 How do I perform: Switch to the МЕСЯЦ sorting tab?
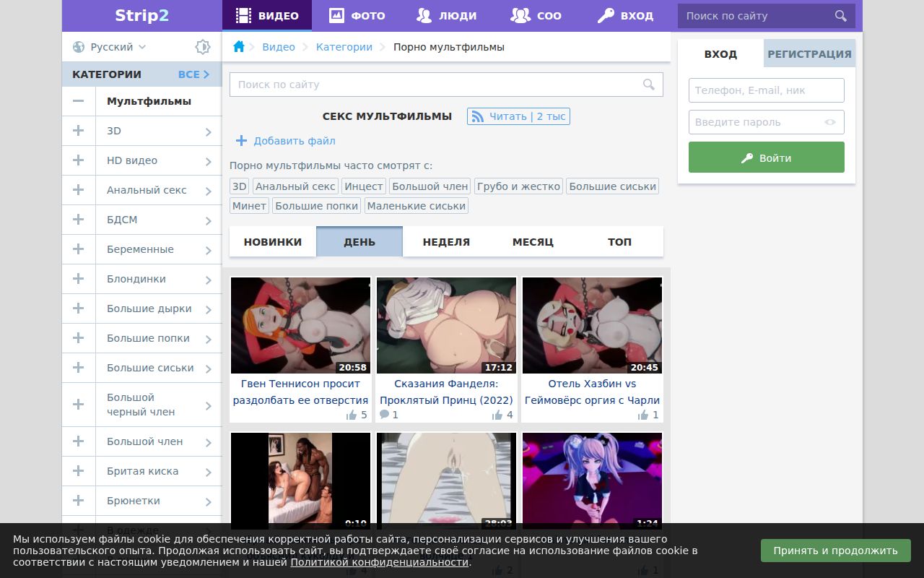[533, 242]
